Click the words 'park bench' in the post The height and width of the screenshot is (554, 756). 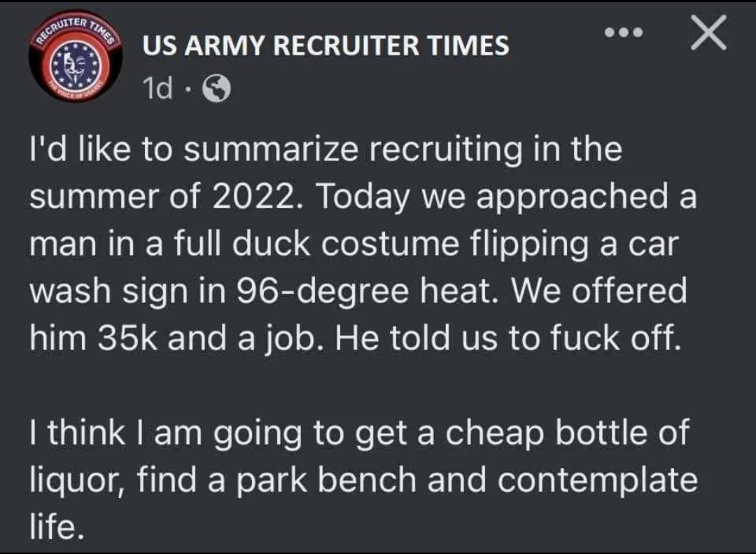click(x=326, y=481)
